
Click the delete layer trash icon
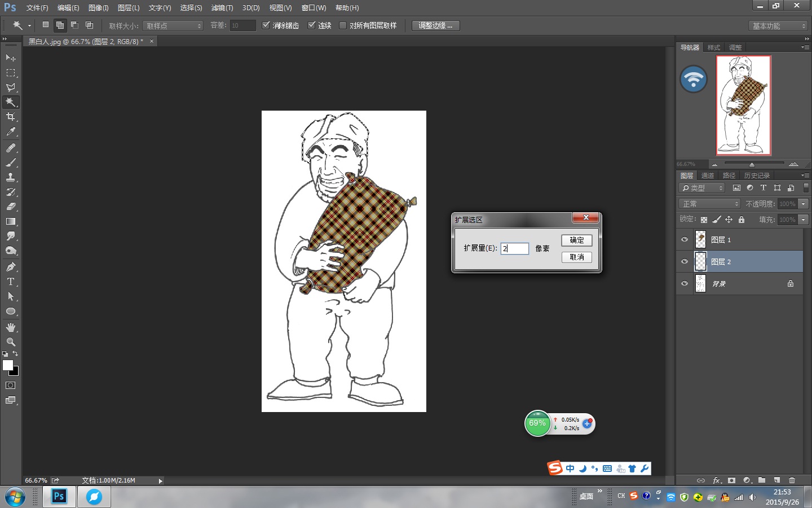[792, 480]
